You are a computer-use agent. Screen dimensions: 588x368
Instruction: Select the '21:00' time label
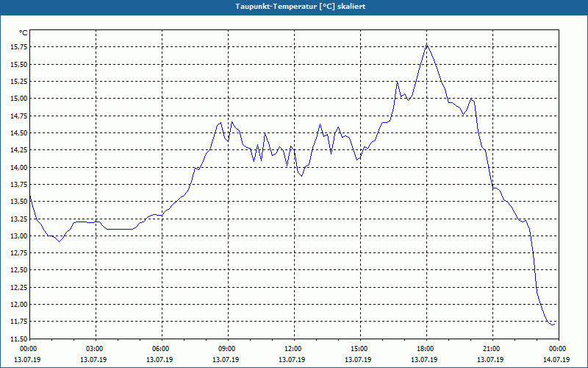pos(492,349)
